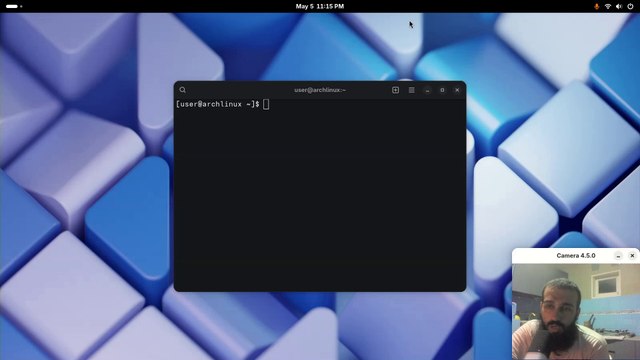Click the terminal prompt line
Viewport: 640px width, 360px height.
(222, 104)
